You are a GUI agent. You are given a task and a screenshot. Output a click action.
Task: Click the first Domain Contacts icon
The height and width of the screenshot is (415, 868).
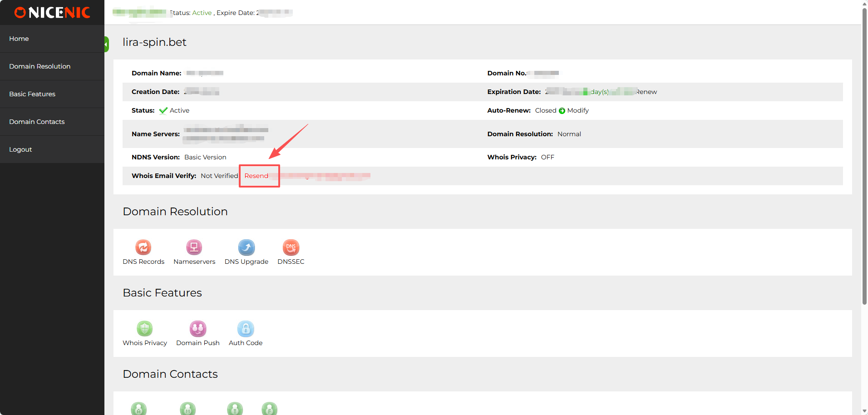tap(139, 409)
